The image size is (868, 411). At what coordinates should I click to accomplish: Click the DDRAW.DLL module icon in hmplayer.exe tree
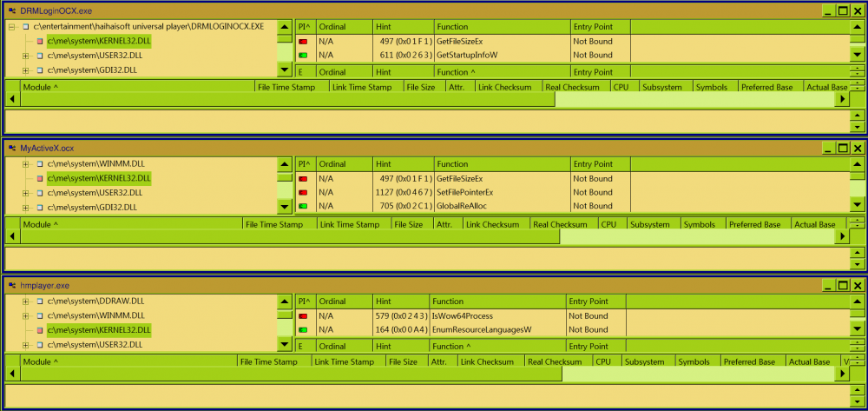tap(39, 302)
